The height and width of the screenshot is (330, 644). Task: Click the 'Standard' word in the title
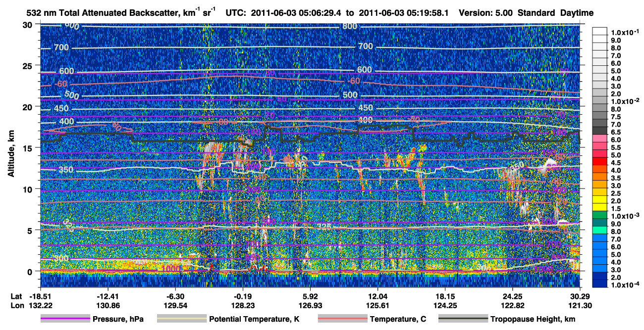(536, 13)
